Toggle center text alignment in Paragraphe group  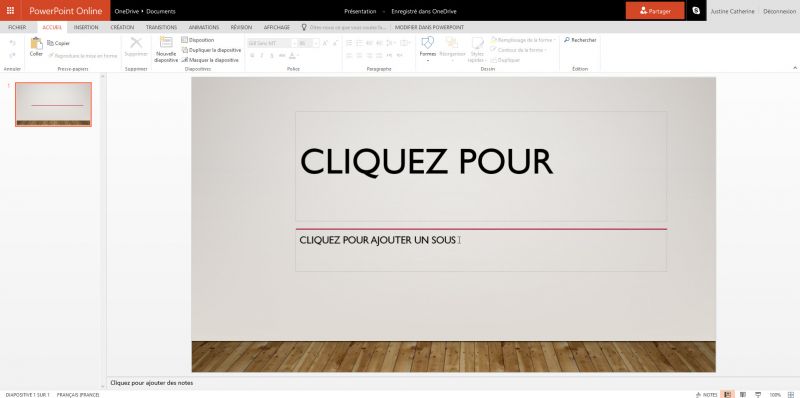pyautogui.click(x=360, y=56)
